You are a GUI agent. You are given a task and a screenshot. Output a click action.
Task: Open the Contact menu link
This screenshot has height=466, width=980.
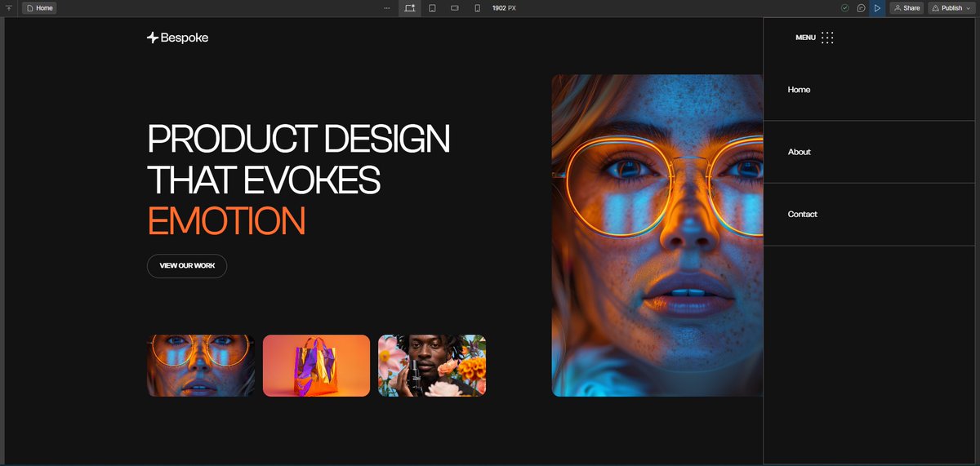click(802, 214)
